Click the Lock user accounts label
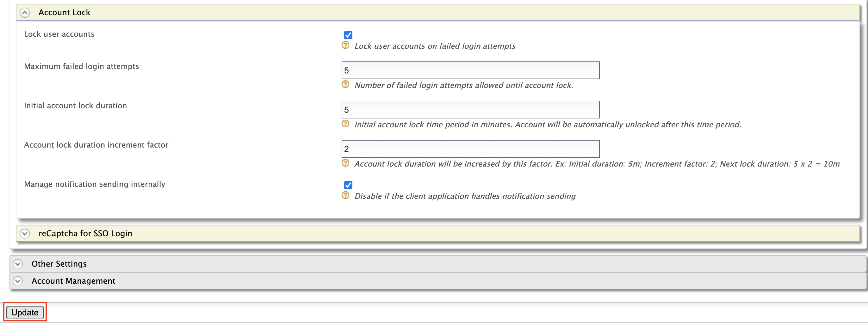Image resolution: width=868 pixels, height=323 pixels. (x=59, y=34)
